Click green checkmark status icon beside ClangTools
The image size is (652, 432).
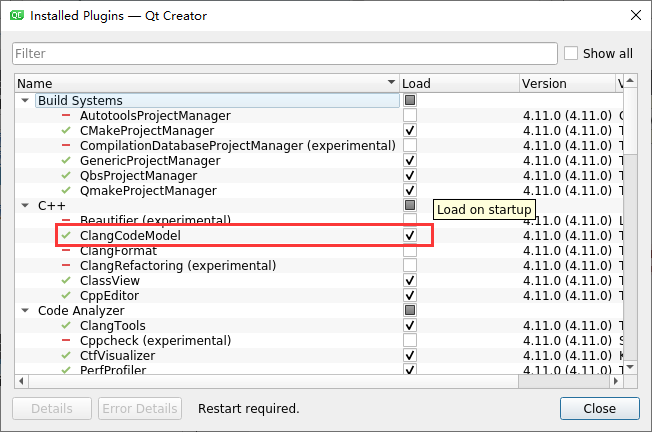(x=66, y=326)
